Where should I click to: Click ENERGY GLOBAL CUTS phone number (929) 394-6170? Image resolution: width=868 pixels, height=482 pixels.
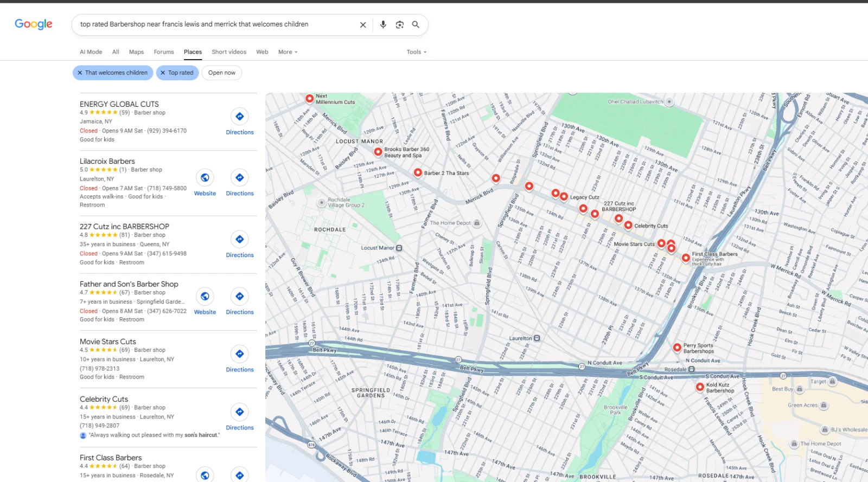click(x=167, y=131)
